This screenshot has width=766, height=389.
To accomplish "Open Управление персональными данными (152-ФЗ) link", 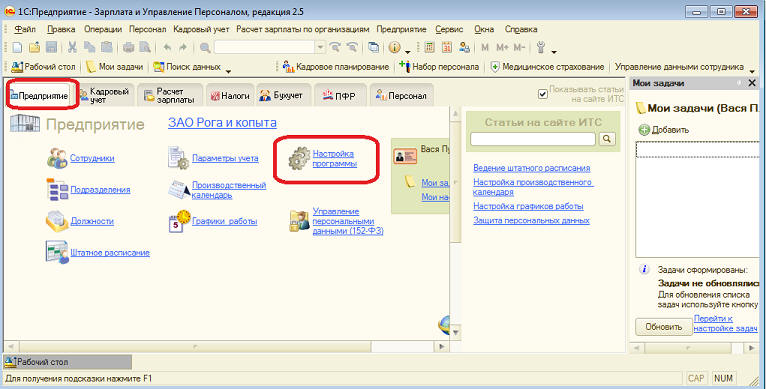I will coord(348,221).
